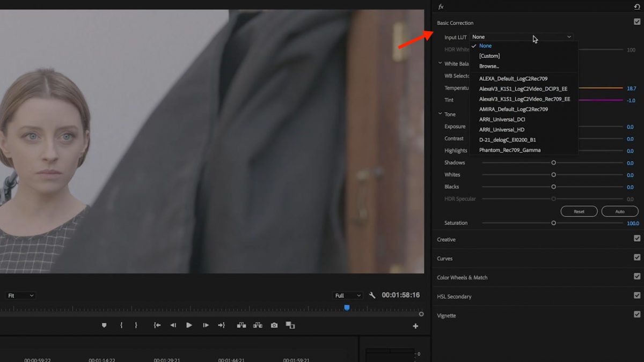Click the Reset button
The image size is (644, 362).
click(579, 211)
